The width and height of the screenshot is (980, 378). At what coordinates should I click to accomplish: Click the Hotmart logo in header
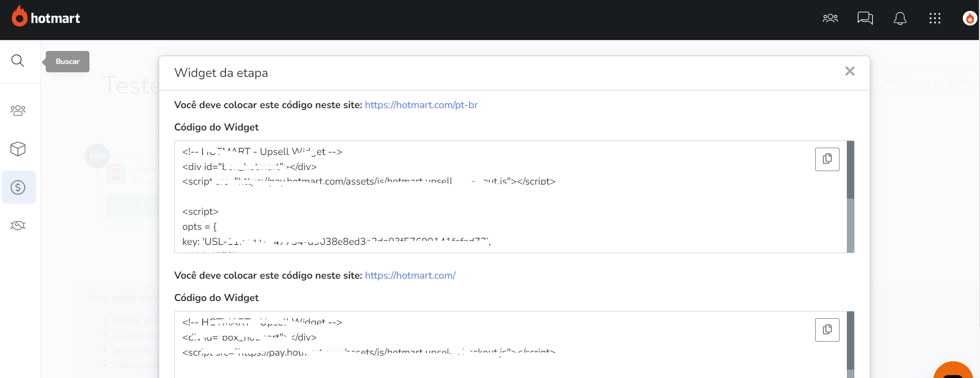[46, 17]
